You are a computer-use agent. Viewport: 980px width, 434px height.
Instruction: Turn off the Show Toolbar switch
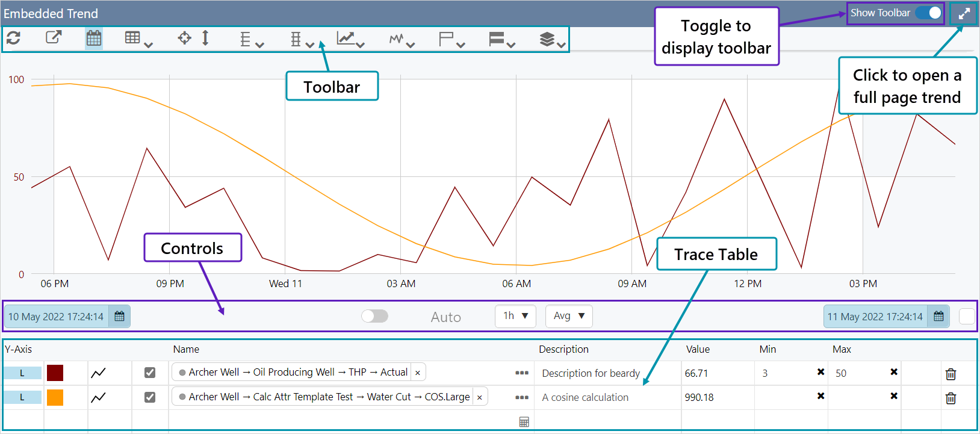point(928,13)
